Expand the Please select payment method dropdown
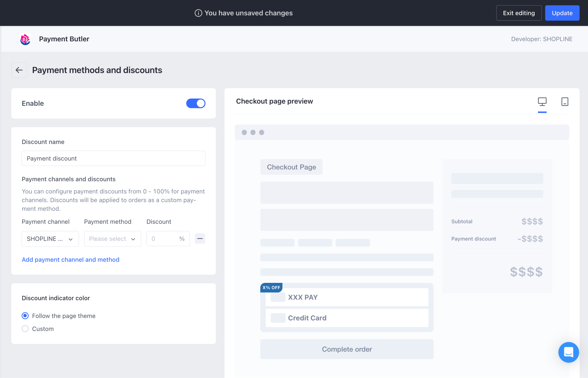This screenshot has width=588, height=378. [113, 239]
